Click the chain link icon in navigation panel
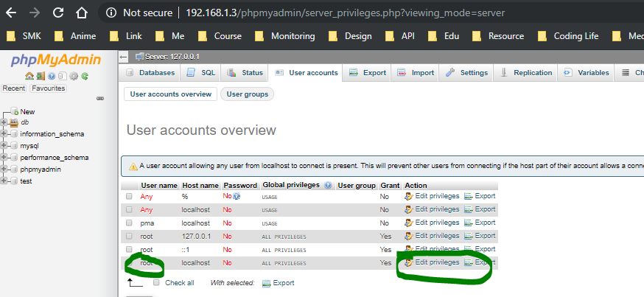The height and width of the screenshot is (297, 644). point(100,99)
